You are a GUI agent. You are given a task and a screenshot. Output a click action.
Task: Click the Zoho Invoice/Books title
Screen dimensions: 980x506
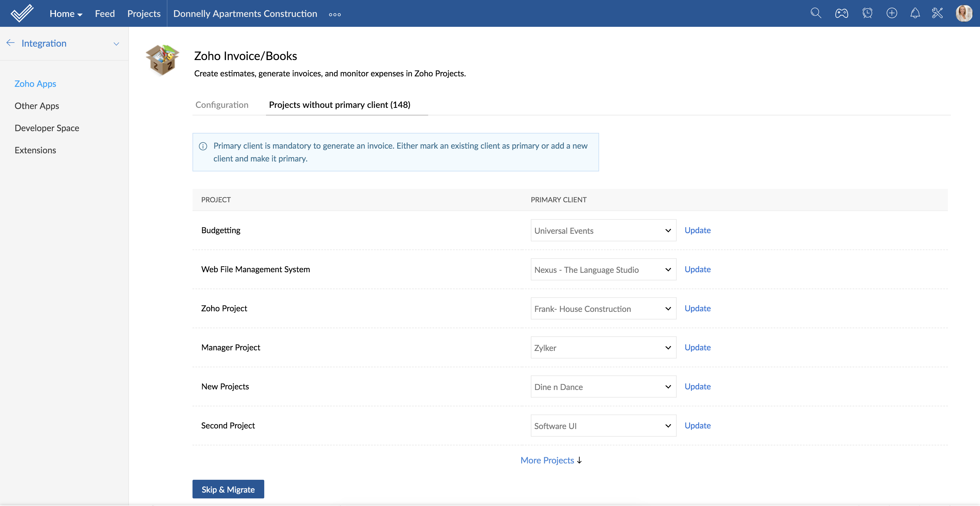point(245,56)
